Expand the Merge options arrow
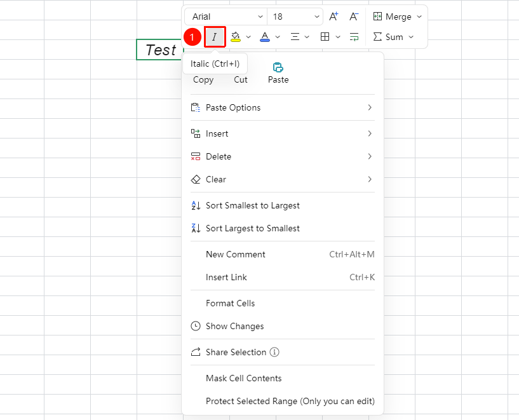The width and height of the screenshot is (519, 420). click(419, 17)
